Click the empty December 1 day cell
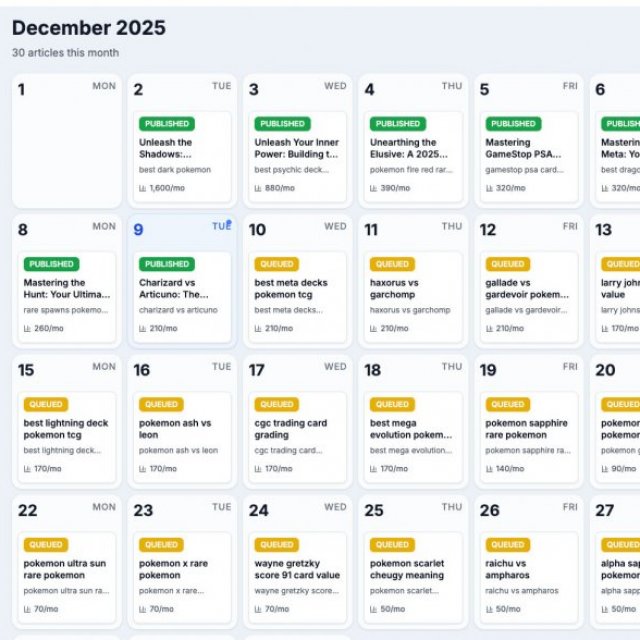640x640 pixels. (67, 141)
